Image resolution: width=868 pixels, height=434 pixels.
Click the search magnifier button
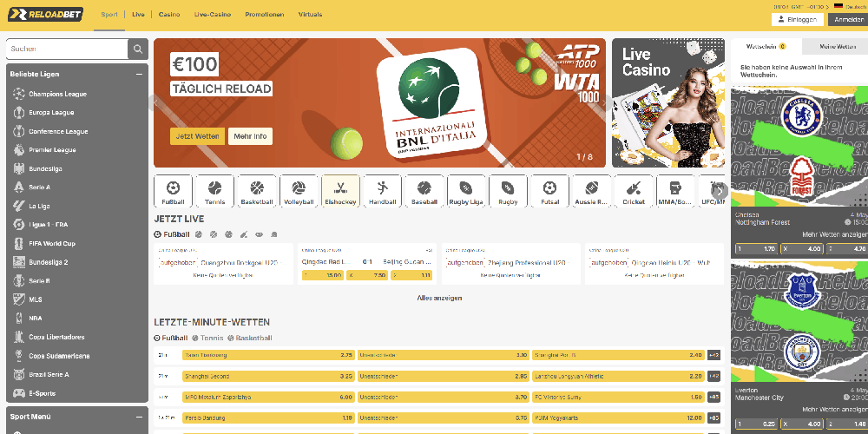point(138,49)
